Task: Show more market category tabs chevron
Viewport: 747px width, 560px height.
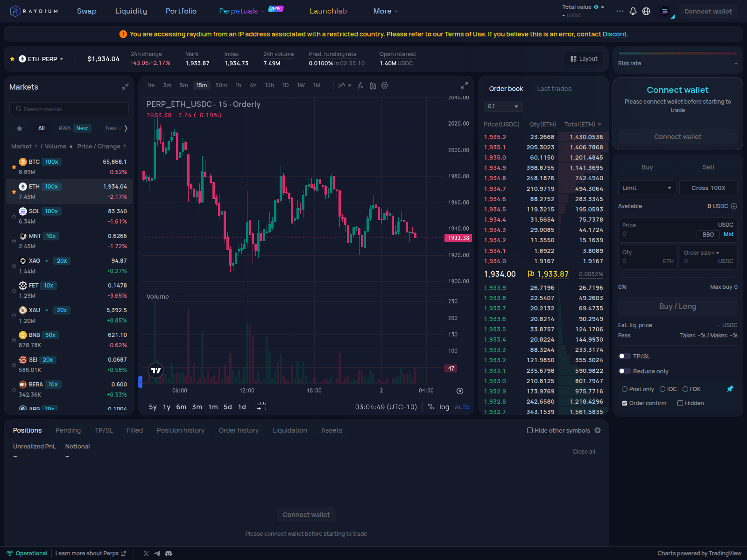Action: [126, 128]
